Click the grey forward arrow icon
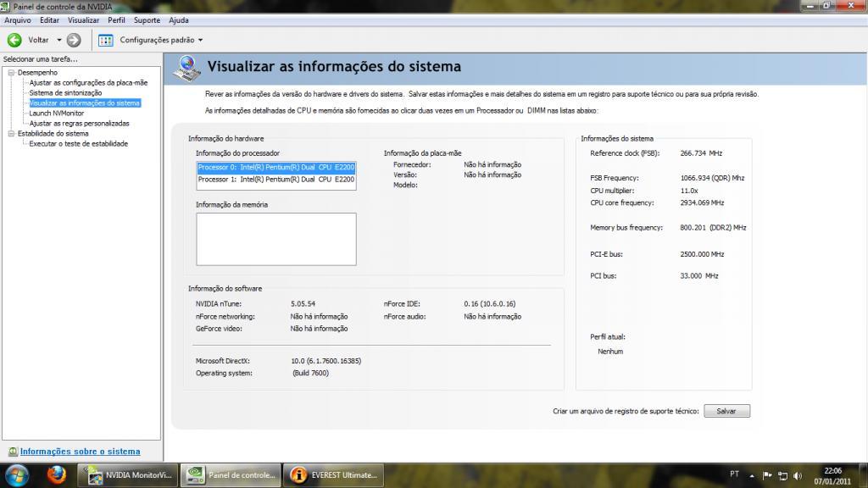Viewport: 868px width, 488px height. click(74, 40)
